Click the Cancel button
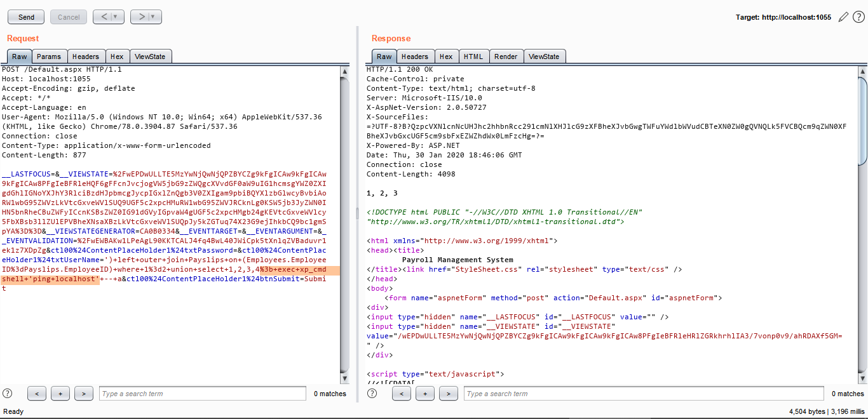The height and width of the screenshot is (419, 868). (x=69, y=17)
